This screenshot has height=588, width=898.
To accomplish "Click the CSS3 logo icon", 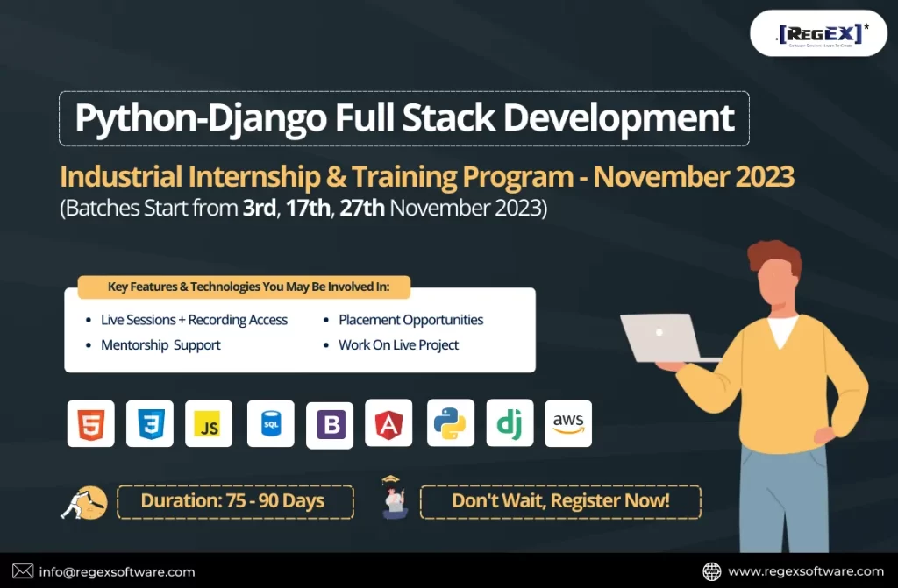I will [x=149, y=423].
